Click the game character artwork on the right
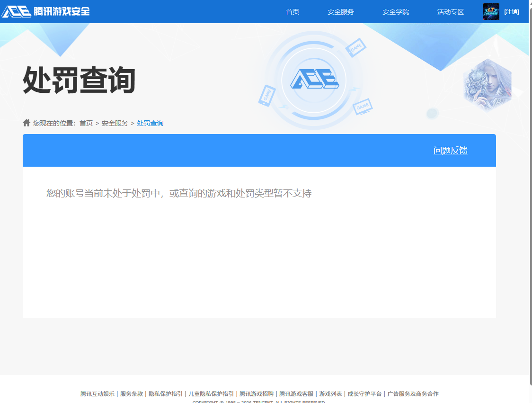 (x=487, y=85)
